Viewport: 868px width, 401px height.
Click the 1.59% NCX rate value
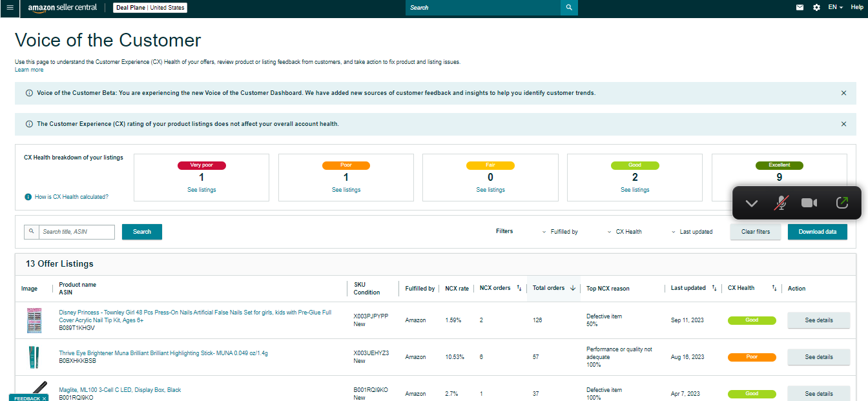coord(453,320)
